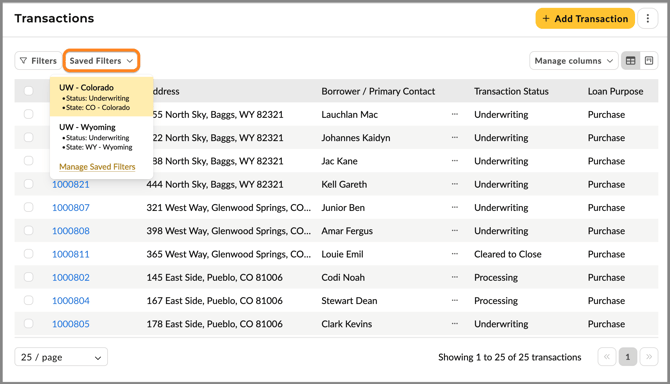670x384 pixels.
Task: Click ellipsis icon in Lauchlan Mac row
Action: tap(455, 114)
